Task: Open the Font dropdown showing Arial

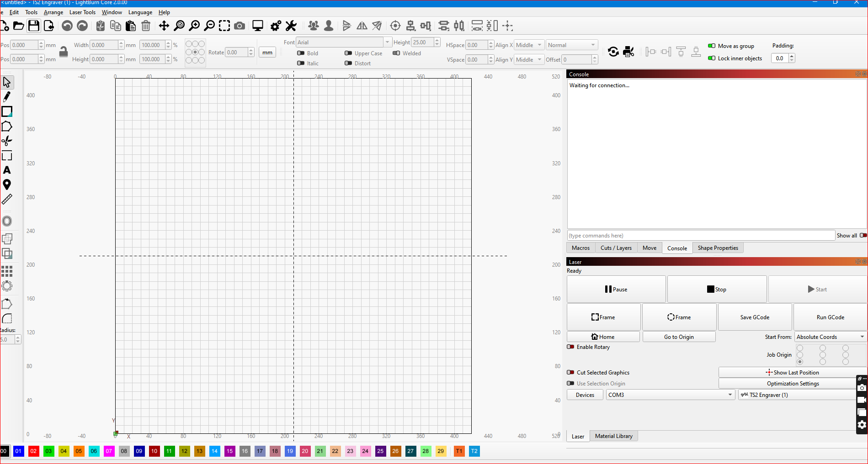Action: click(344, 42)
